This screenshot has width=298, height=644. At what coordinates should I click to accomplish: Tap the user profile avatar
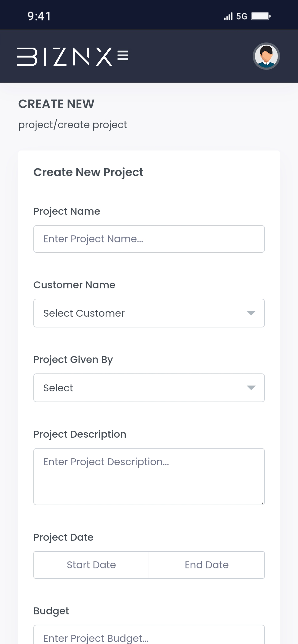coord(266,56)
